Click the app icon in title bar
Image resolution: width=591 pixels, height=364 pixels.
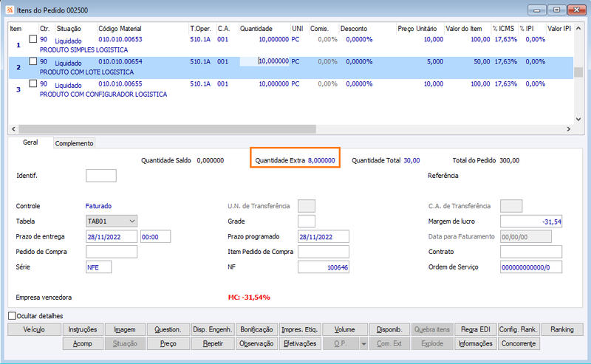click(x=10, y=10)
